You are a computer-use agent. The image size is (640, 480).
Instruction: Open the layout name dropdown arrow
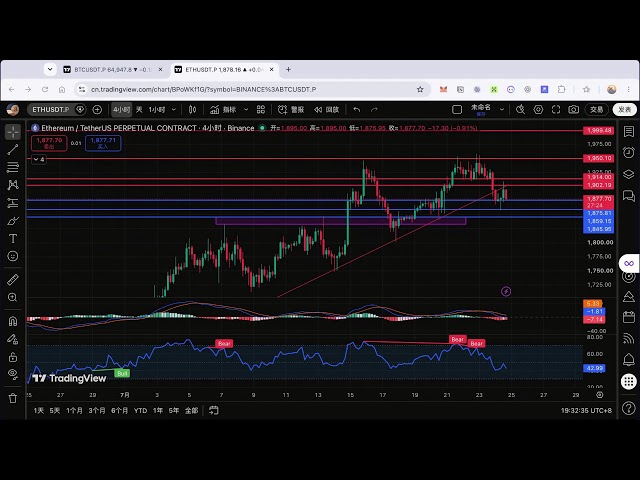502,109
